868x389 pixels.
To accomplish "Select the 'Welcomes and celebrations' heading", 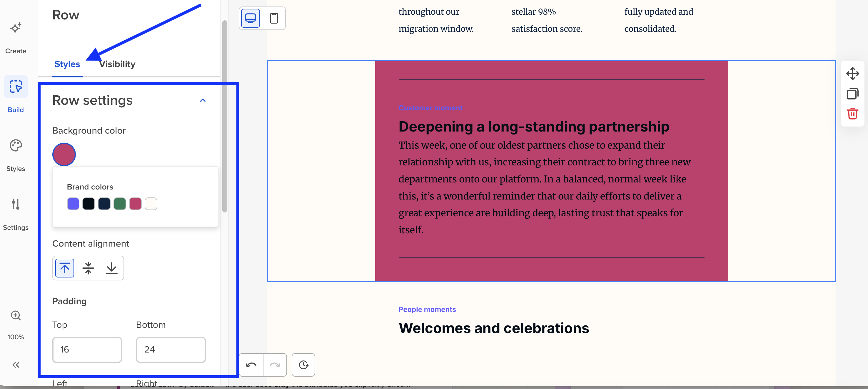I will pyautogui.click(x=494, y=328).
